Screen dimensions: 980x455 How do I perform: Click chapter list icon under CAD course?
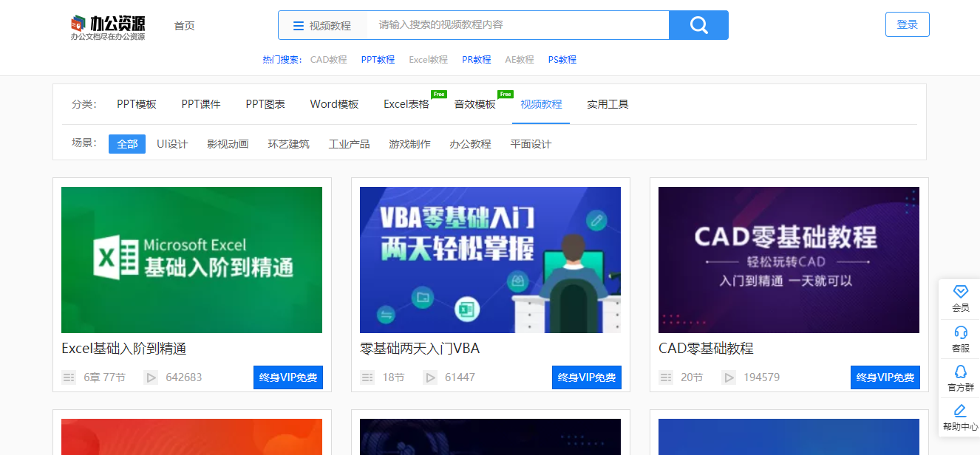(x=666, y=377)
